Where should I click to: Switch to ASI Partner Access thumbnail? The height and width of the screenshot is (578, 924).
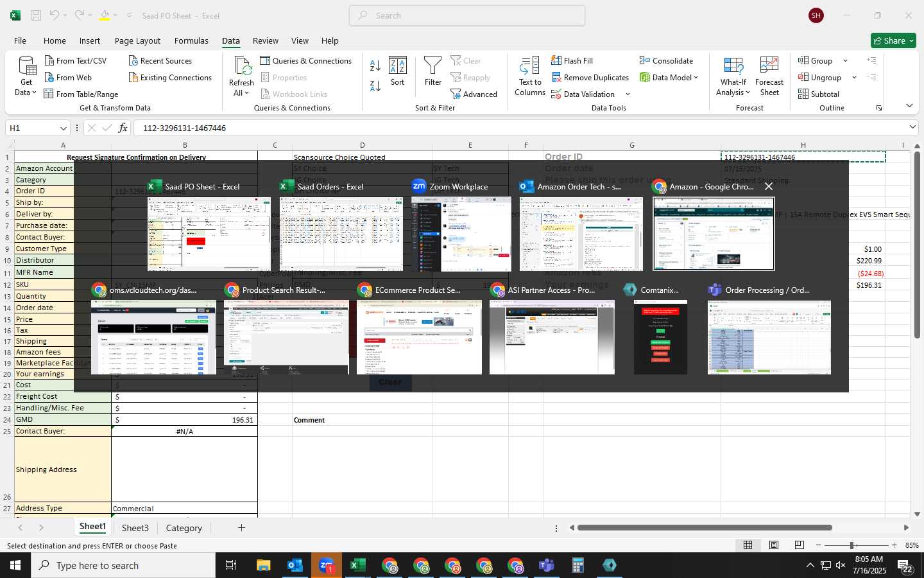[x=552, y=337]
